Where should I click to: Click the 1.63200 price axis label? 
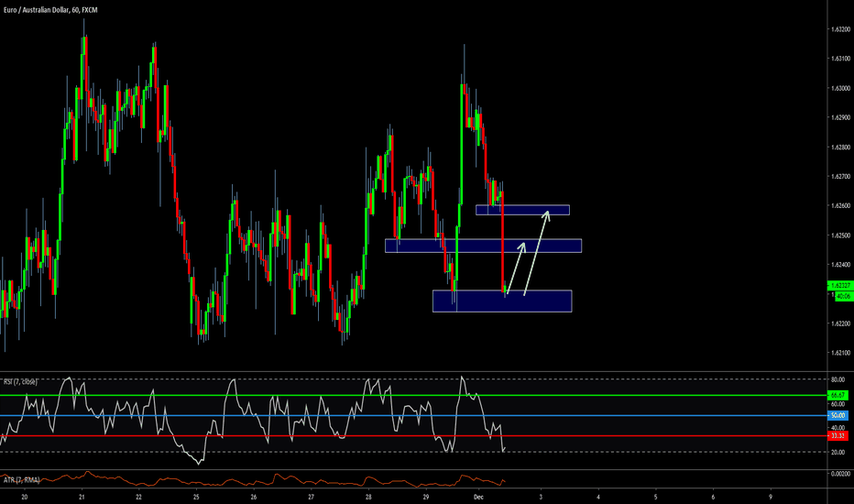tap(840, 29)
